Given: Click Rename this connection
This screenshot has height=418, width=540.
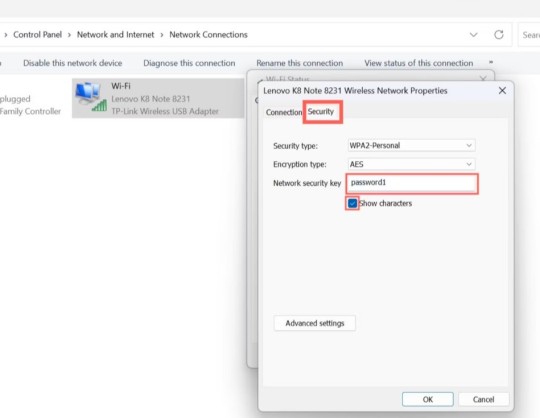Looking at the screenshot, I should [x=300, y=63].
